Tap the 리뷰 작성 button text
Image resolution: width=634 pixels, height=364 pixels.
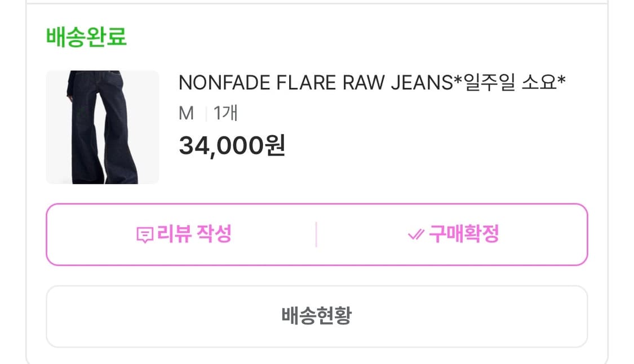coord(194,234)
